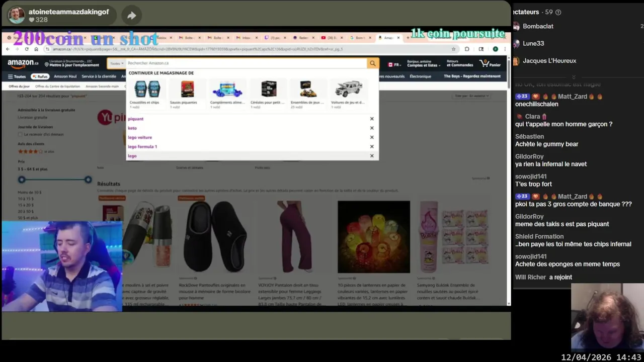644x362 pixels.
Task: Open the Amazon Haul nav link
Action: (x=65, y=76)
